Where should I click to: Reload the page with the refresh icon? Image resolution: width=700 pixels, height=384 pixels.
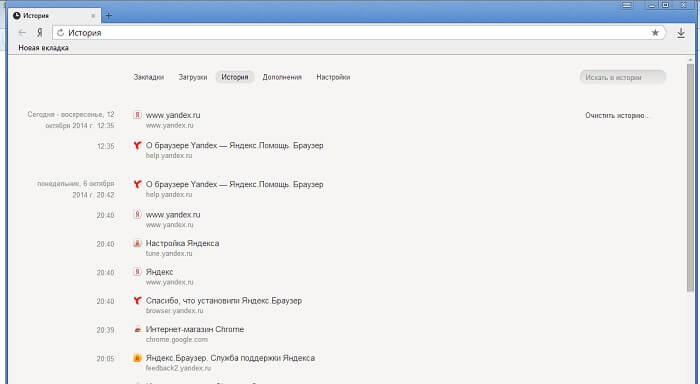click(x=60, y=33)
